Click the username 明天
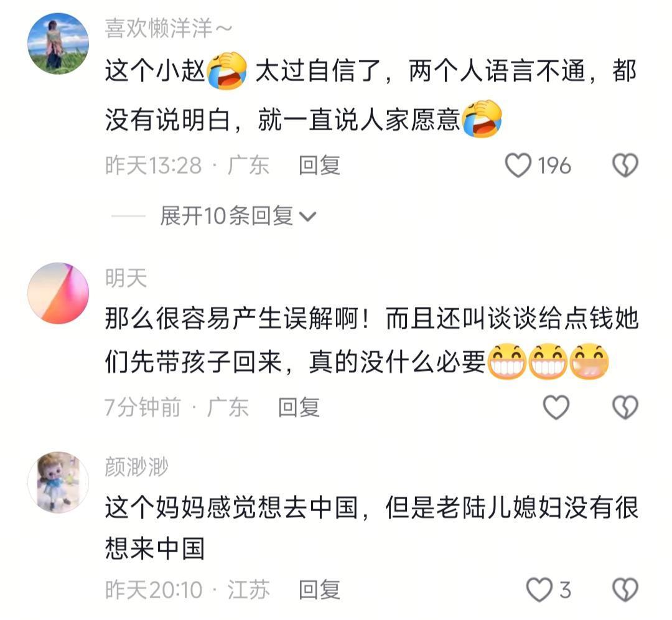The width and height of the screenshot is (672, 620). [x=126, y=278]
